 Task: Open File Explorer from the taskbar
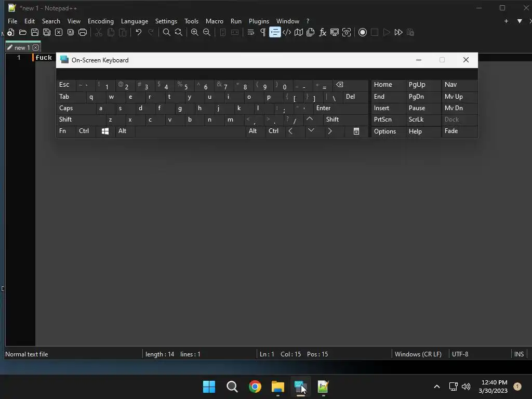(278, 387)
